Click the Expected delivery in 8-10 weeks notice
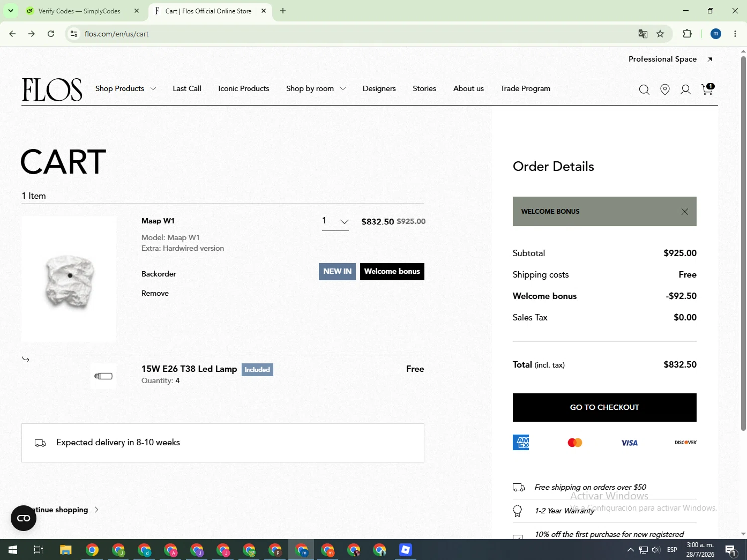This screenshot has width=747, height=560. pos(223,443)
